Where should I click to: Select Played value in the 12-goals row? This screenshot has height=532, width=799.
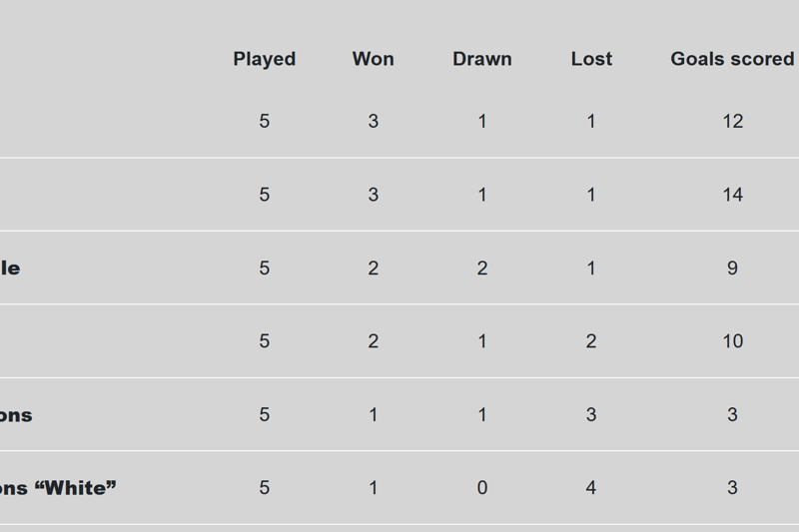[264, 121]
